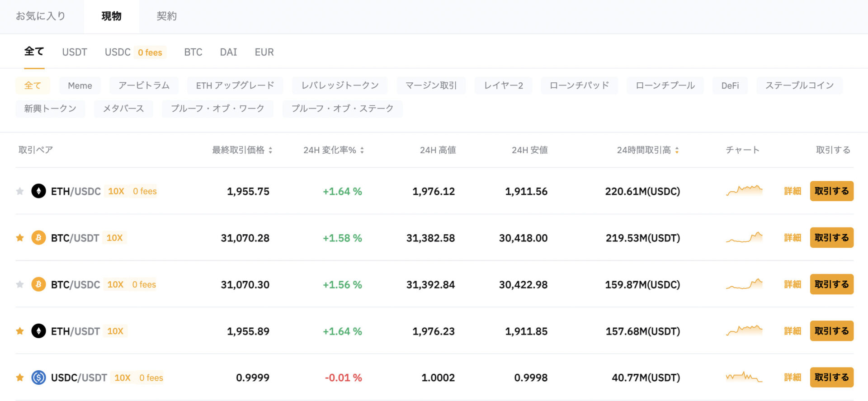Filter by ステーブルコイン category
Screen dimensions: 868x401
click(x=800, y=85)
